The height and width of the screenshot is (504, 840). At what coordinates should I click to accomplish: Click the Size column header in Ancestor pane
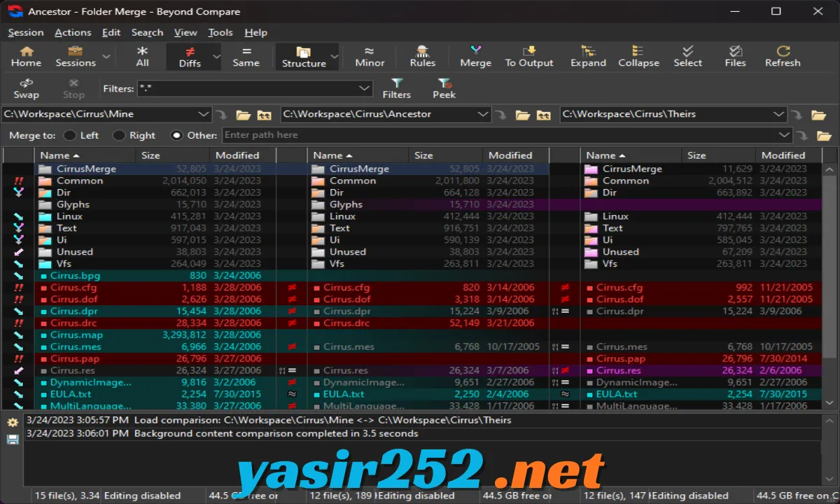pyautogui.click(x=446, y=155)
